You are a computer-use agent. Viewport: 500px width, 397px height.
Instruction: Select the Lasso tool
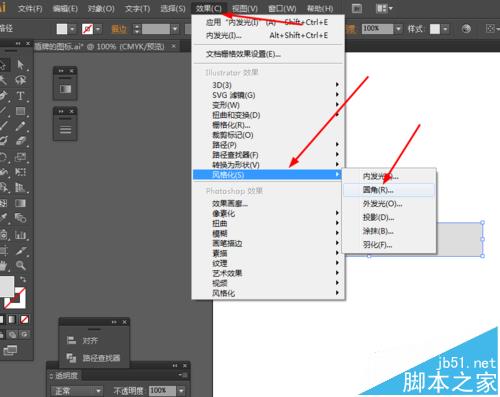(x=21, y=80)
